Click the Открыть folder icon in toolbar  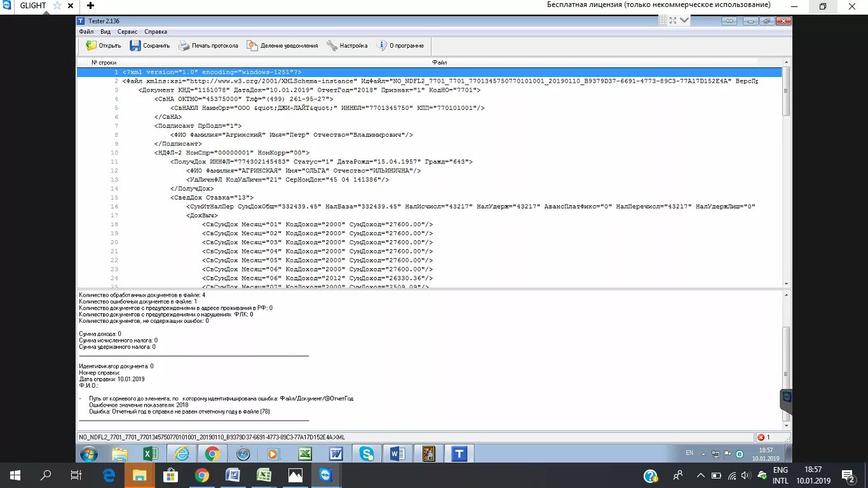point(92,46)
